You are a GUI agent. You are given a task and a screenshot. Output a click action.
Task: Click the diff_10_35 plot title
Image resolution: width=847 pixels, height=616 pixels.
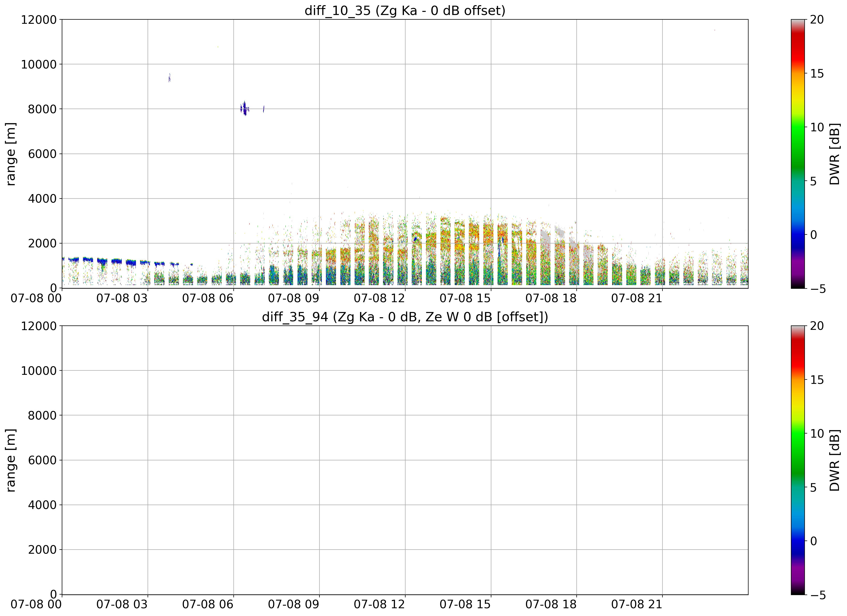pyautogui.click(x=405, y=10)
